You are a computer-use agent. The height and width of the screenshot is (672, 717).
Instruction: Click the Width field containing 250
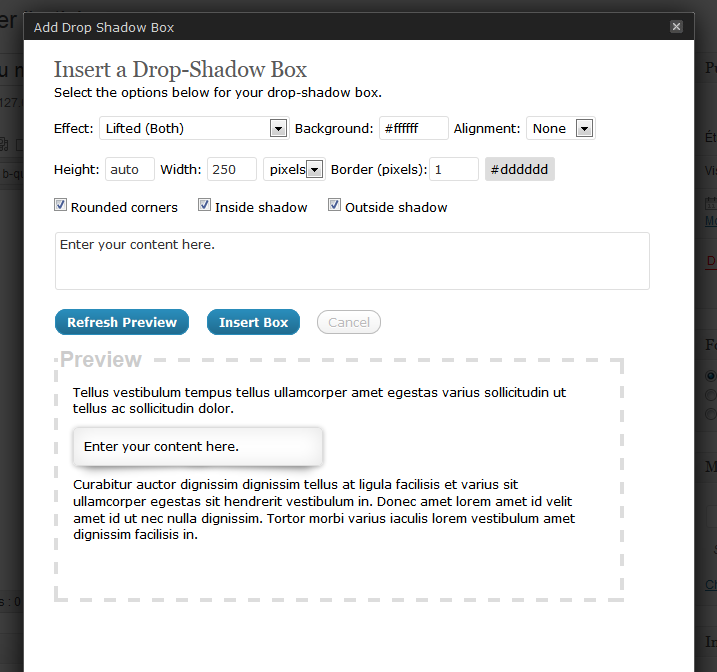(232, 170)
